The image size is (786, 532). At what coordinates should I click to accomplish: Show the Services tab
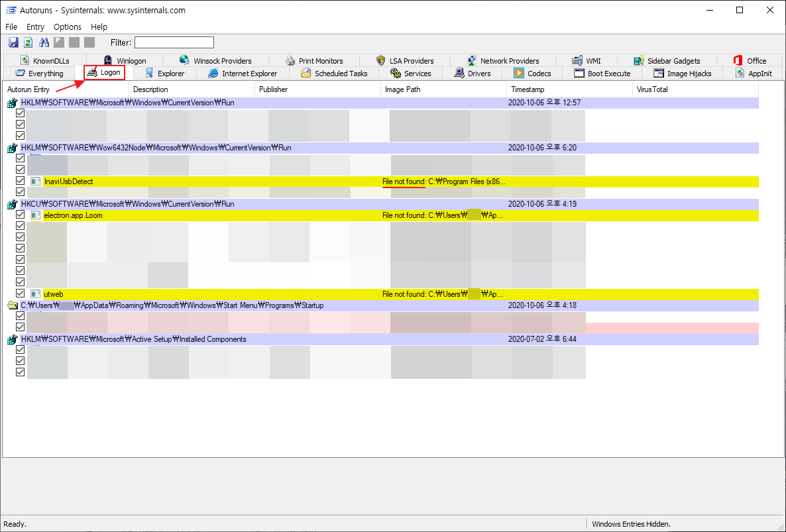point(410,73)
